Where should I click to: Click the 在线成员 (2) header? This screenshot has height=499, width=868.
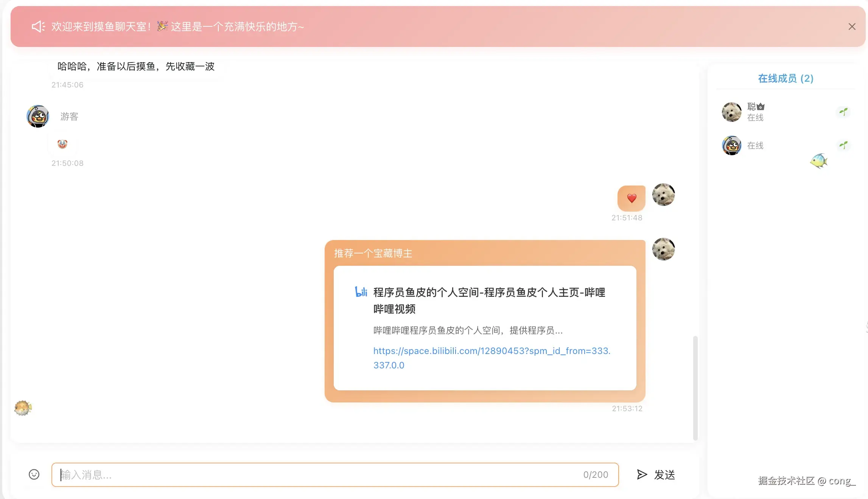(x=786, y=78)
